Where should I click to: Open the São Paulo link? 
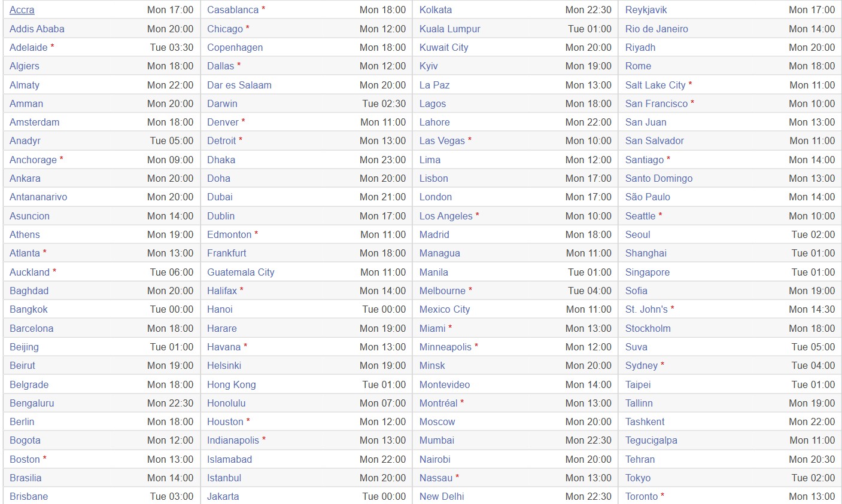pyautogui.click(x=648, y=197)
